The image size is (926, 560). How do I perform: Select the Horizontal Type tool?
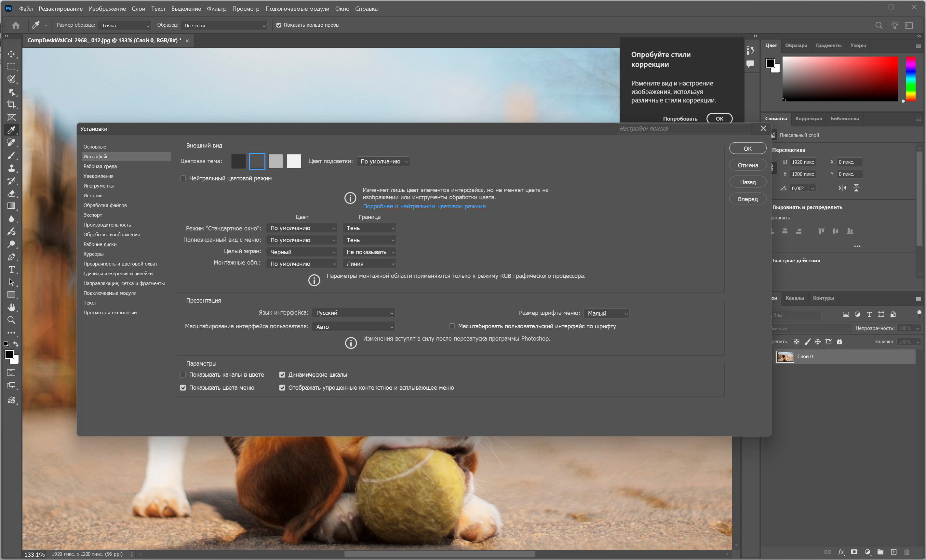(11, 269)
